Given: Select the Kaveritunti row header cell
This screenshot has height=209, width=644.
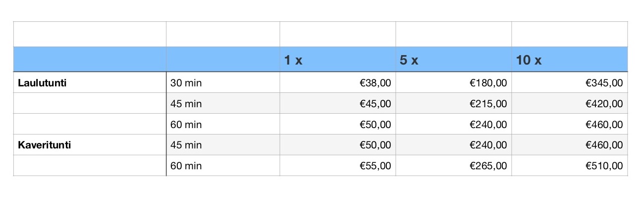Looking at the screenshot, I should click(x=90, y=145).
